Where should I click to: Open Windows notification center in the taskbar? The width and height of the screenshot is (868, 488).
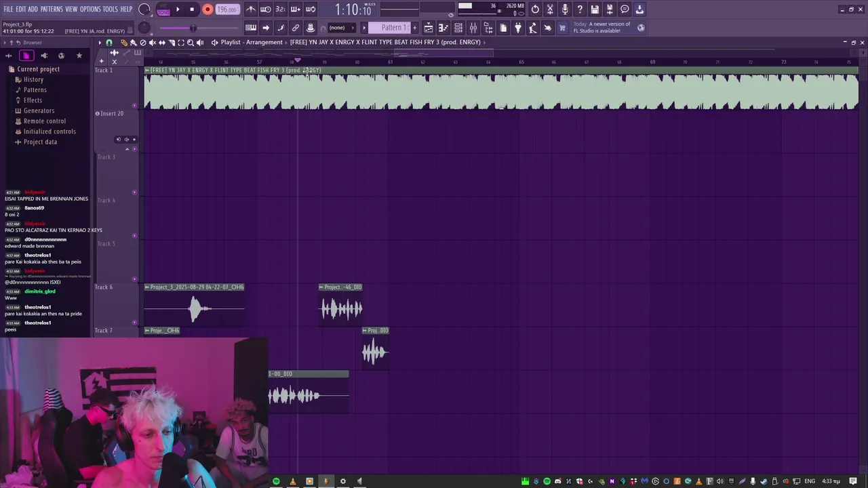(x=853, y=481)
